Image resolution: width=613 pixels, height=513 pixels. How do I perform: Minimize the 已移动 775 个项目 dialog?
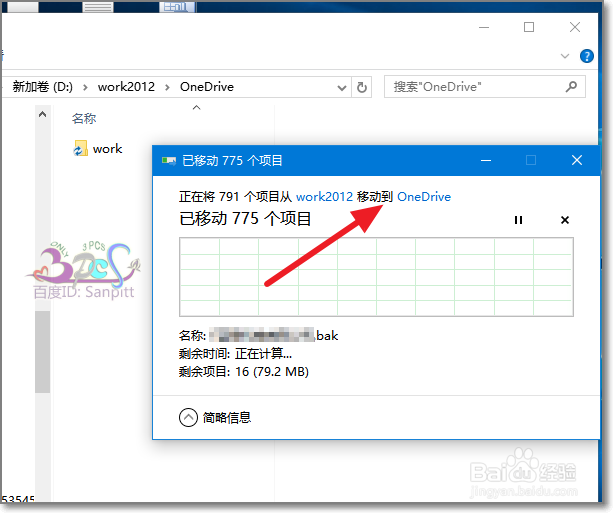[486, 160]
